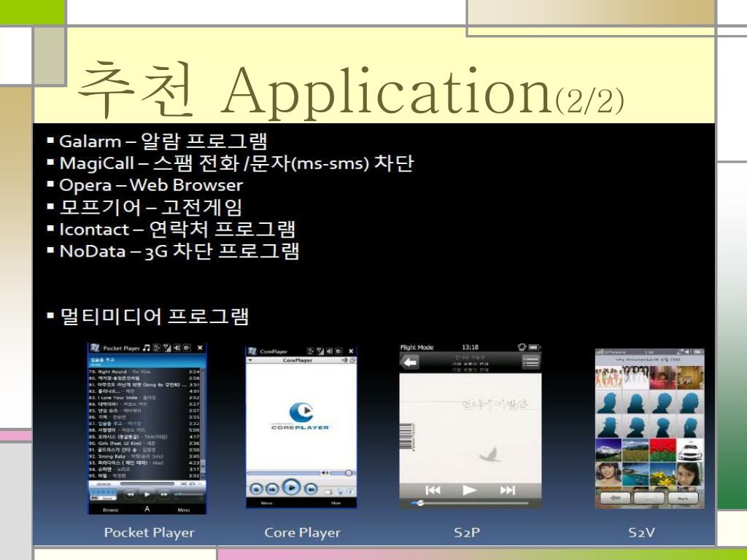Click the Pocket Player volume level bar
747x560 pixels.
188,494
